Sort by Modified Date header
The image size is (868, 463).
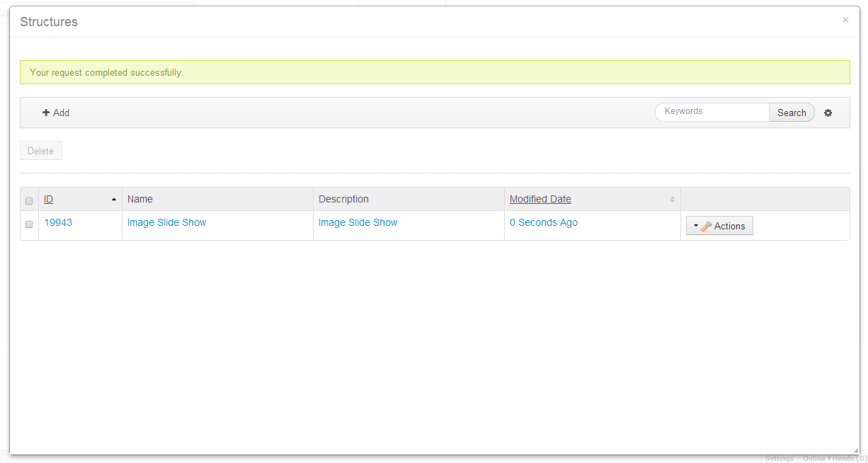coord(540,199)
